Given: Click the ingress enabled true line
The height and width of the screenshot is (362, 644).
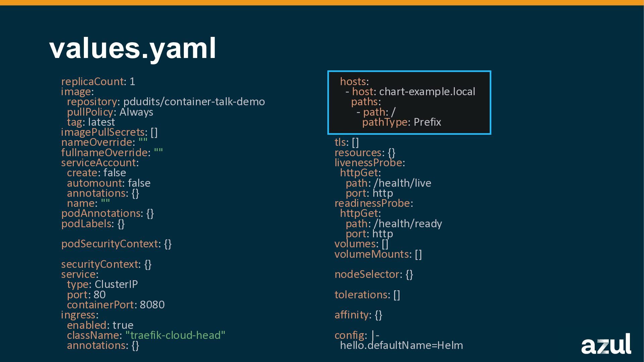Looking at the screenshot, I should (100, 325).
